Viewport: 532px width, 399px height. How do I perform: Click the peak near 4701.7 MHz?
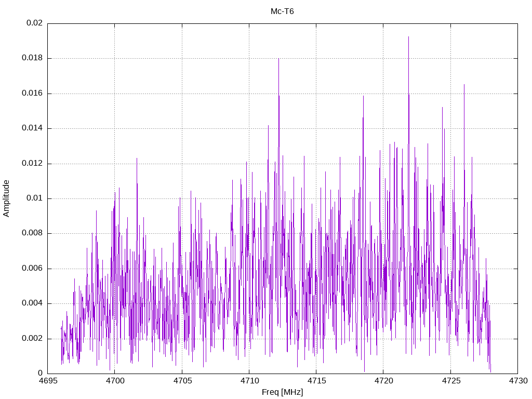(137, 159)
